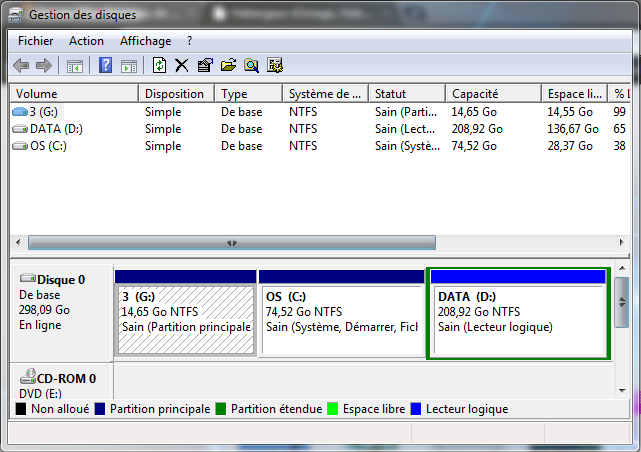Open the Affichage menu
This screenshot has width=641, height=452.
pyautogui.click(x=145, y=41)
